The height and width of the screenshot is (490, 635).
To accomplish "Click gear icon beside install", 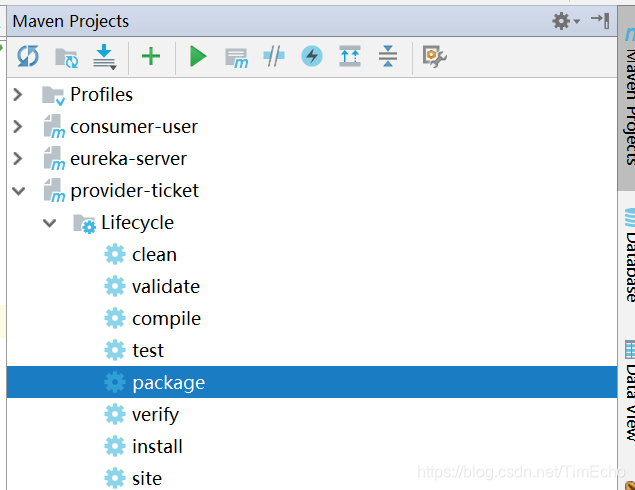I will 115,446.
